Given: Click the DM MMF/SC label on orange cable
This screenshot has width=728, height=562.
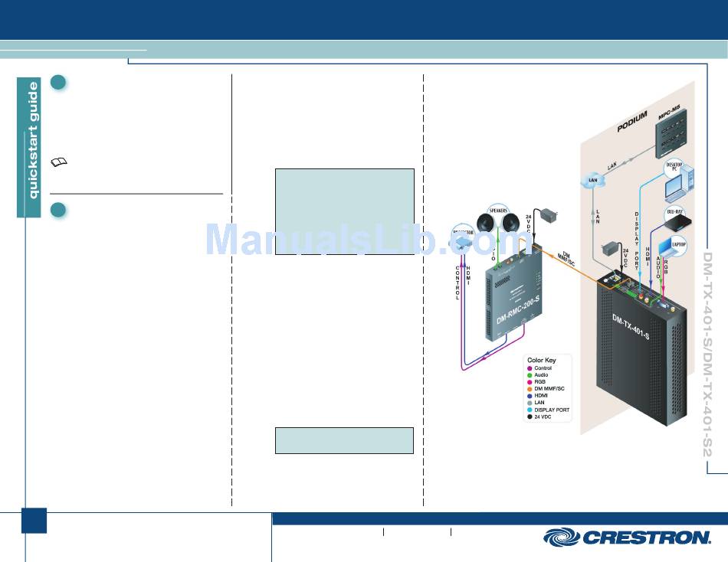Looking at the screenshot, I should click(x=566, y=259).
